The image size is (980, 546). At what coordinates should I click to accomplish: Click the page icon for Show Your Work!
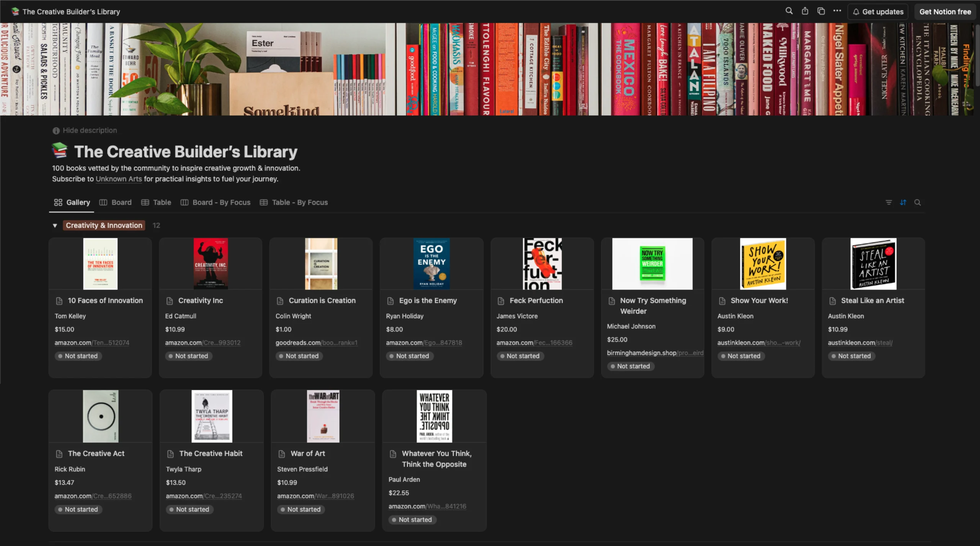pyautogui.click(x=722, y=301)
